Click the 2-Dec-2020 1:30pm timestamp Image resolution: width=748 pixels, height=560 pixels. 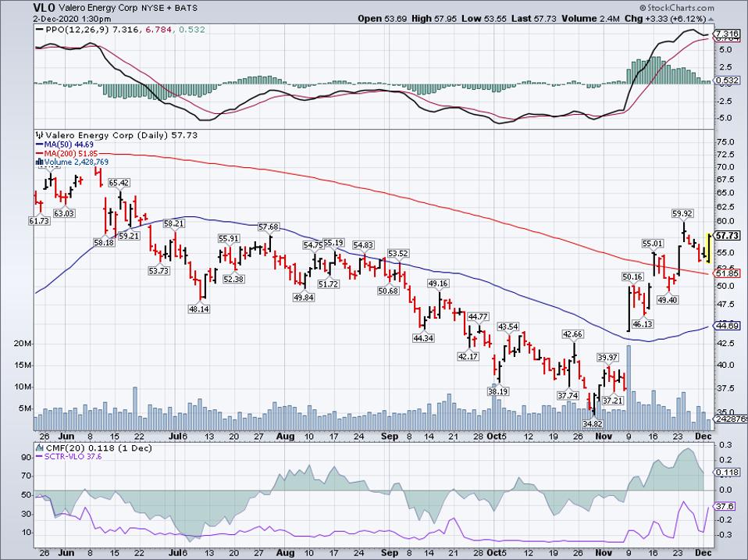(x=72, y=19)
